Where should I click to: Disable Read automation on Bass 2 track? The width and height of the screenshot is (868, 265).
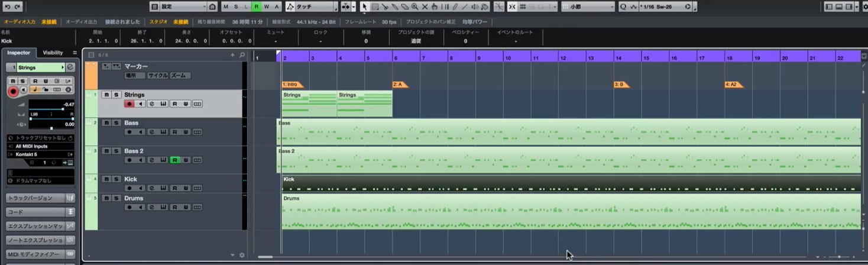(x=175, y=160)
